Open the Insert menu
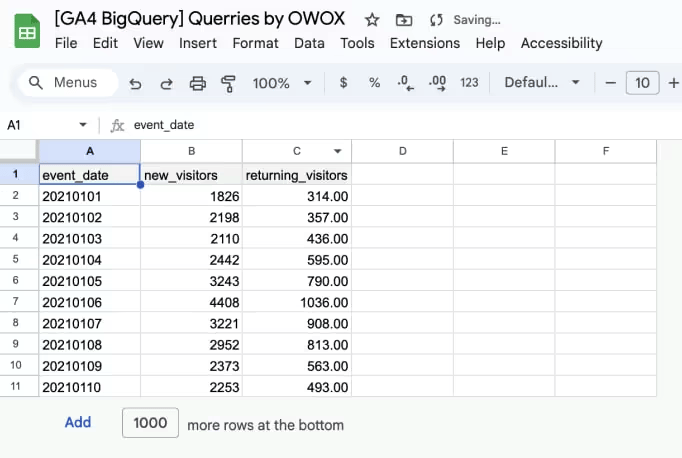682x458 pixels. click(x=197, y=43)
